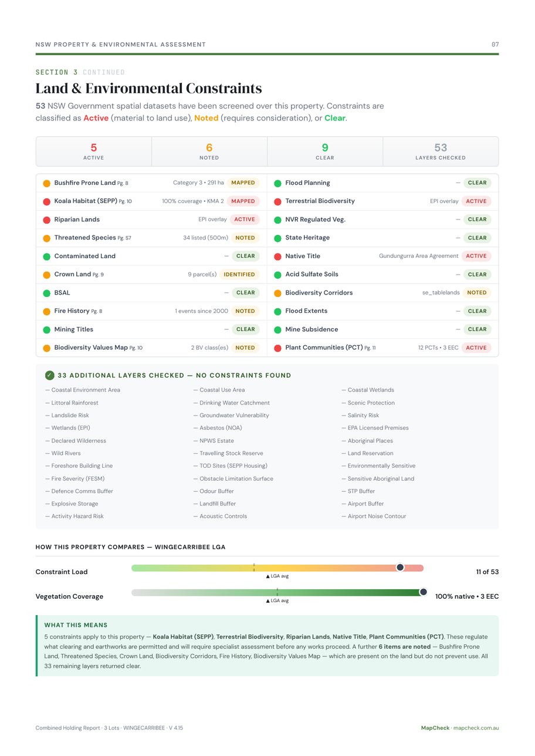
Task: Open the mapcheck.com.au footer link
Action: (x=476, y=728)
